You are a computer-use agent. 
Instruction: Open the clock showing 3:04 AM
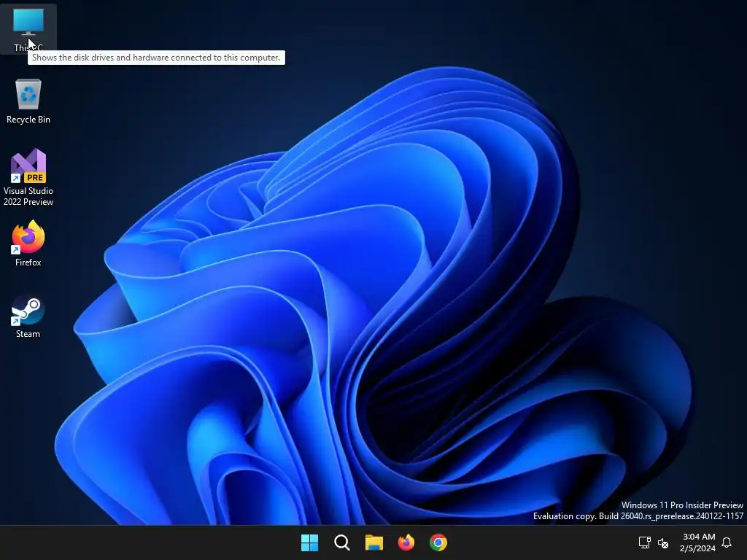coord(699,537)
